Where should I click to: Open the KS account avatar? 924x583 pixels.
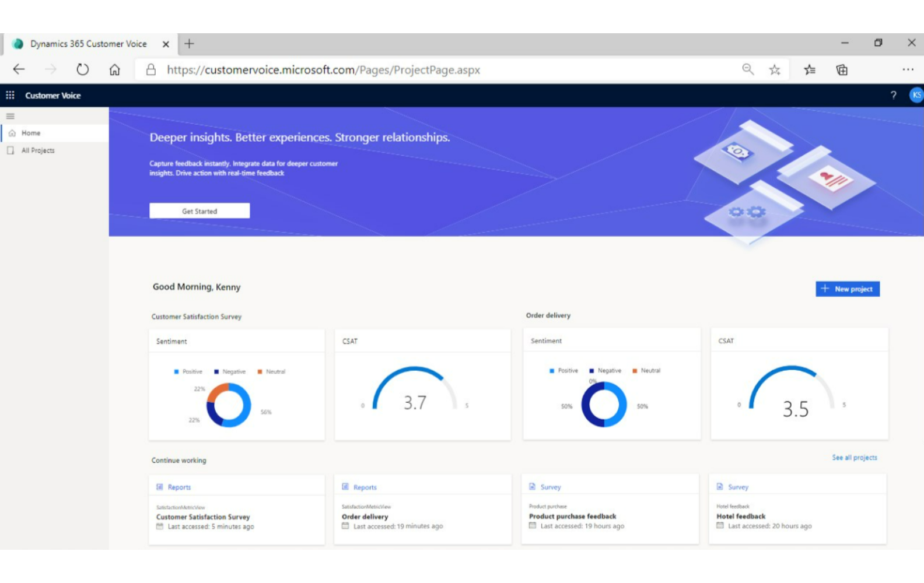pyautogui.click(x=916, y=95)
